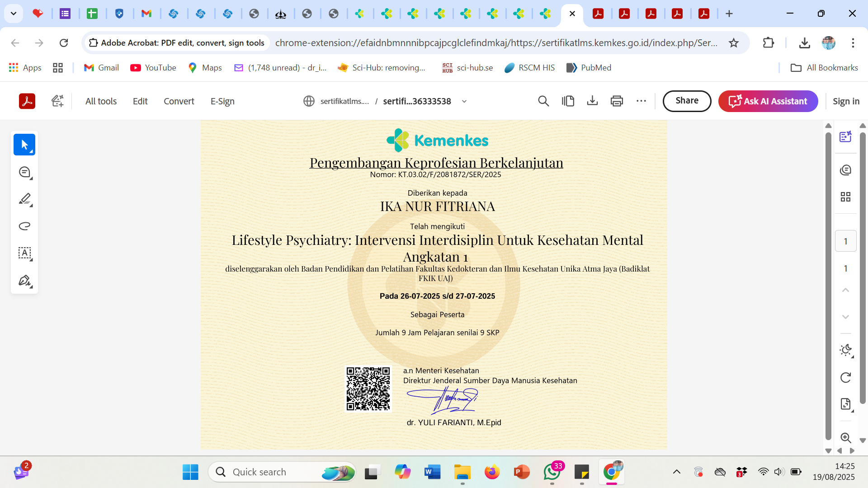Select the add text box tool
868x488 pixels.
pyautogui.click(x=24, y=253)
